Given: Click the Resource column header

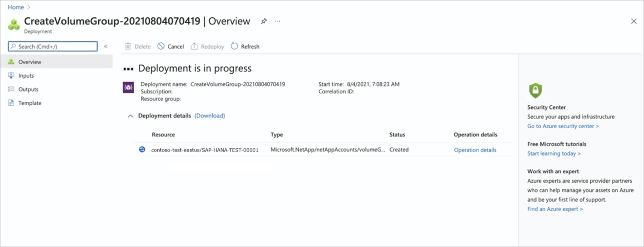Looking at the screenshot, I should click(x=163, y=135).
